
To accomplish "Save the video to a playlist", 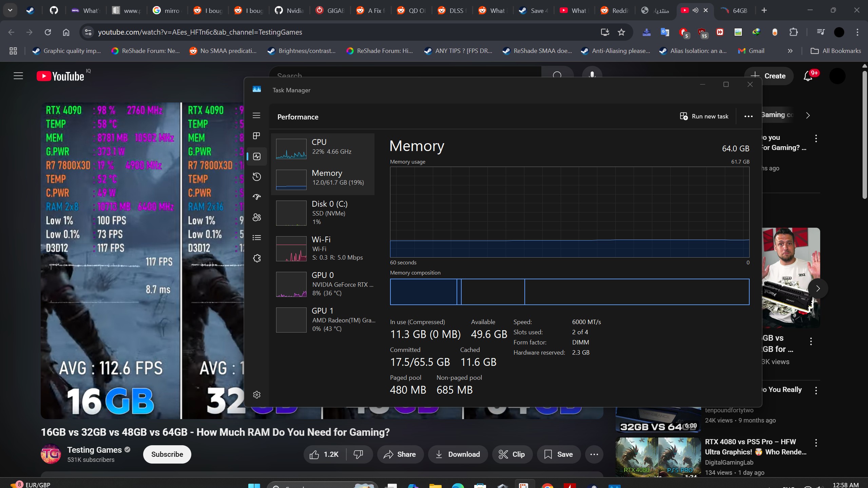I will 559,454.
